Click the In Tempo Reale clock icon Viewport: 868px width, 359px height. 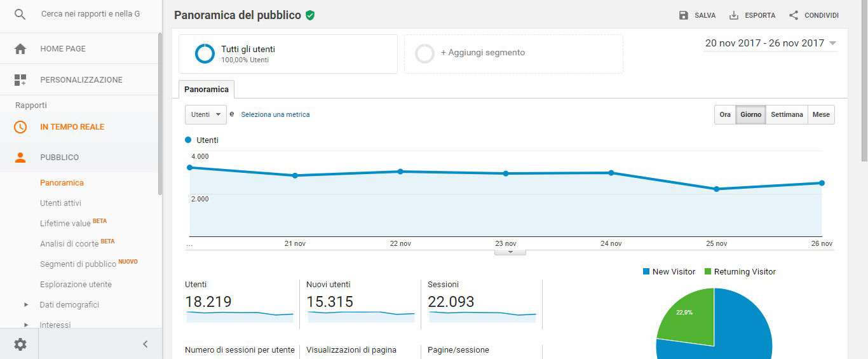click(20, 127)
